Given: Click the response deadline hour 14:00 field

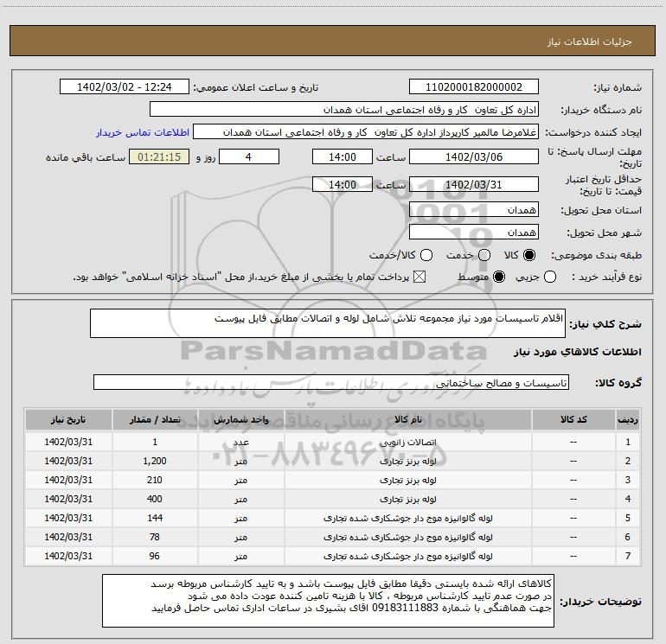Looking at the screenshot, I should tap(343, 156).
